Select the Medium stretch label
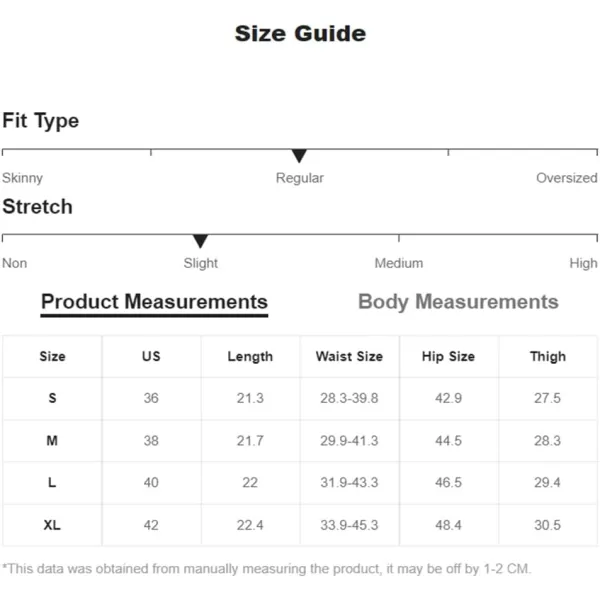Screen dimensions: 600x600 click(x=399, y=263)
